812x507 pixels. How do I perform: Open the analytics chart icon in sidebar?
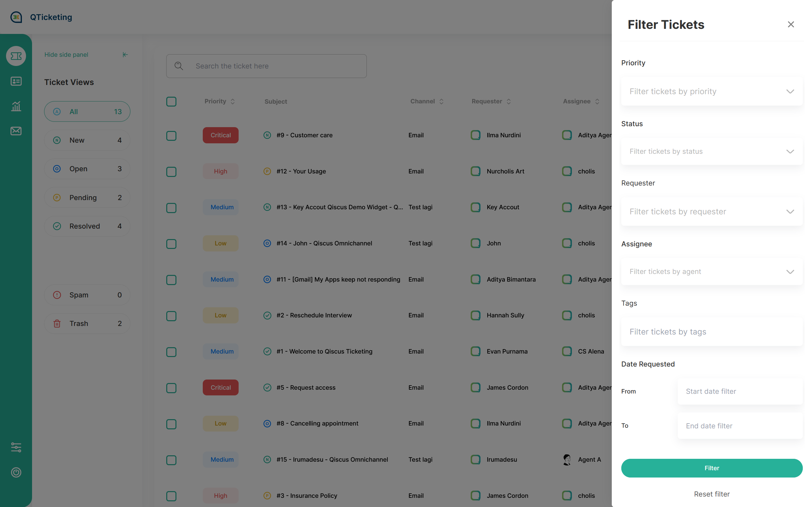16,106
